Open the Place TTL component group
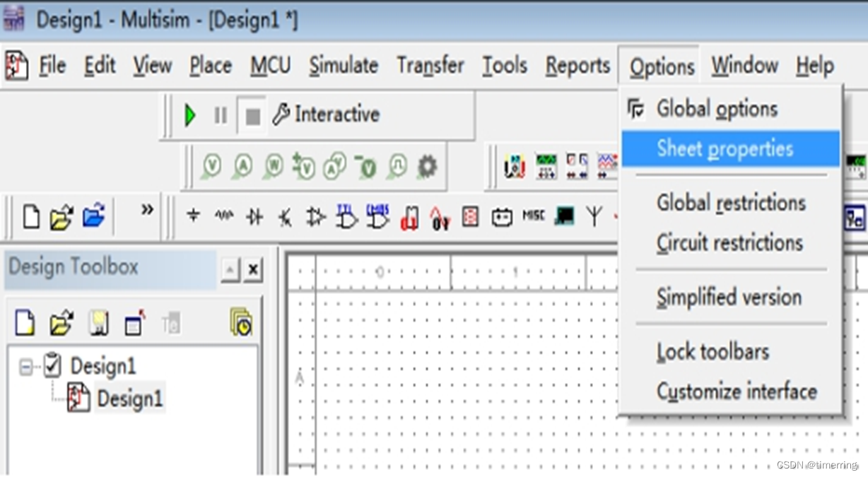The width and height of the screenshot is (868, 477). [346, 217]
